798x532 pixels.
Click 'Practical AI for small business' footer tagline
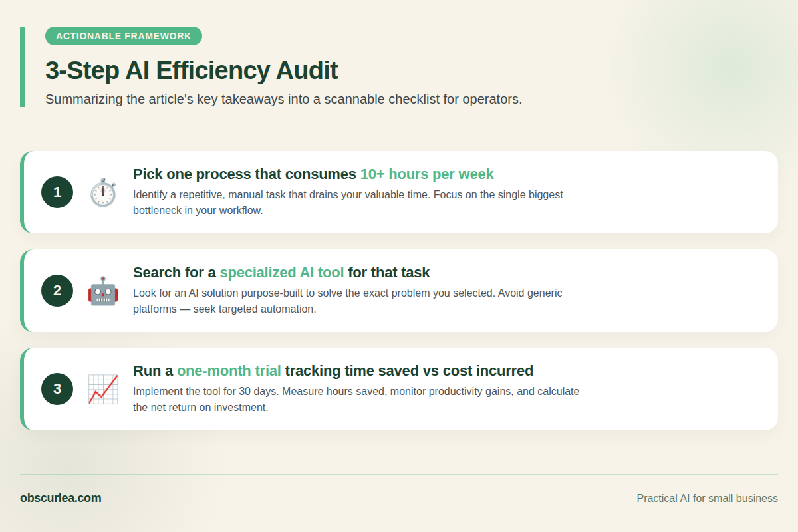point(707,498)
